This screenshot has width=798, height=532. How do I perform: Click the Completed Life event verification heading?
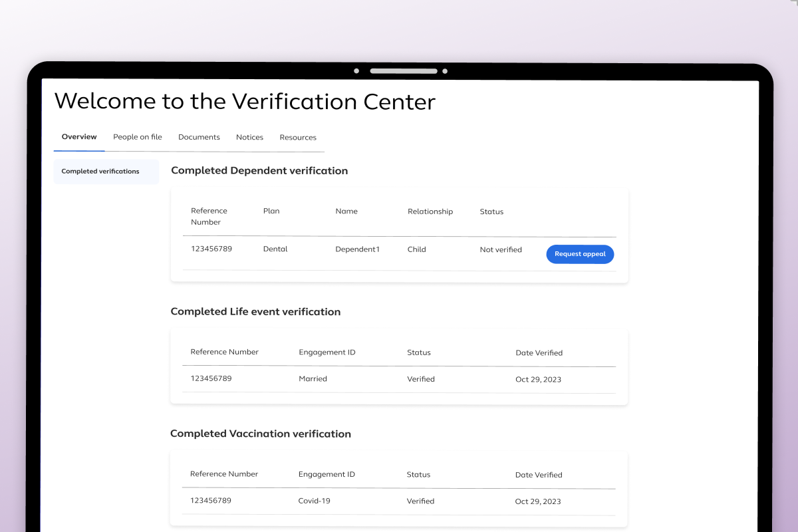point(255,312)
